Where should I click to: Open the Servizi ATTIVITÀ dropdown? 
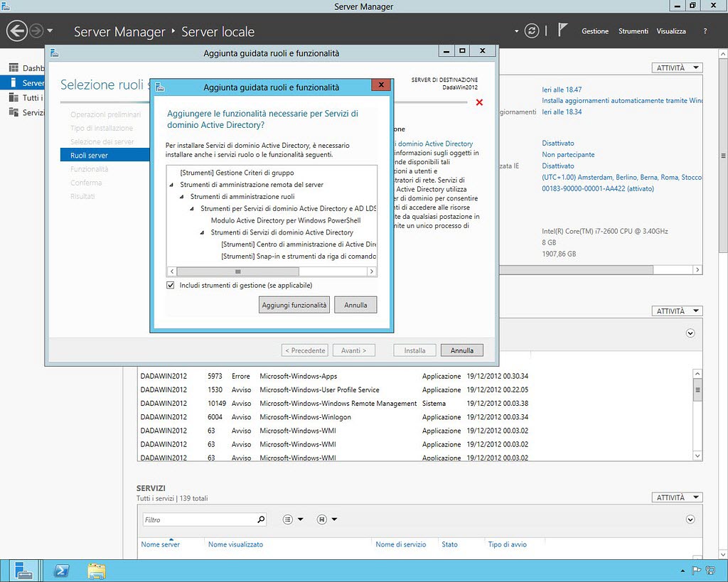tap(677, 497)
